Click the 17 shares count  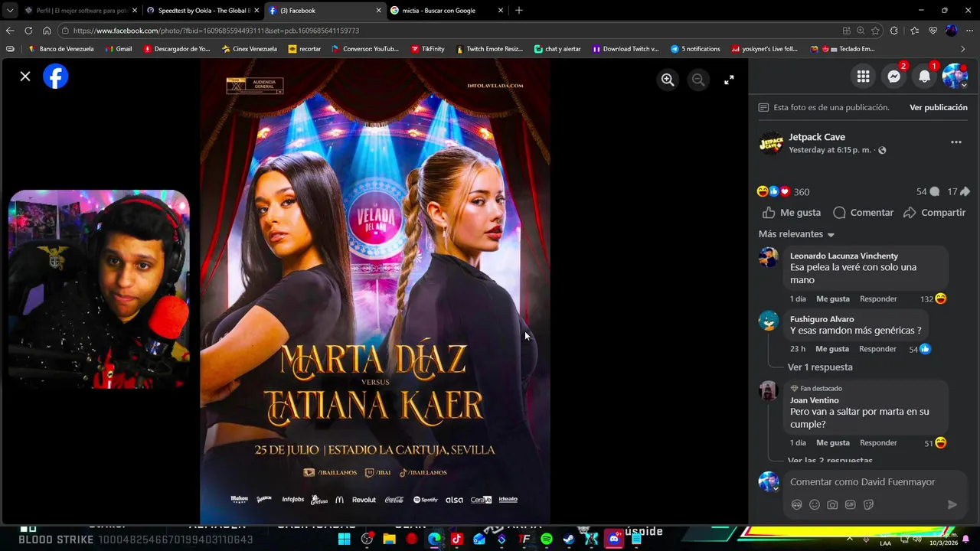959,192
